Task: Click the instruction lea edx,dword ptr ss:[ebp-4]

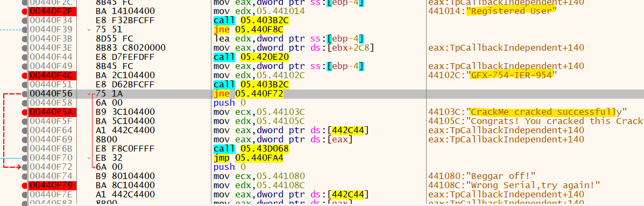Action: (289, 39)
